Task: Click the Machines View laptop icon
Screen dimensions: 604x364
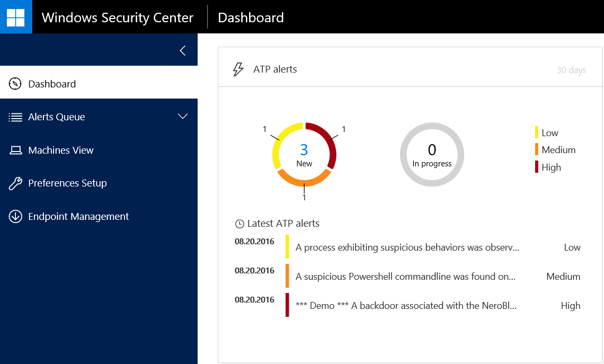Action: (x=15, y=150)
